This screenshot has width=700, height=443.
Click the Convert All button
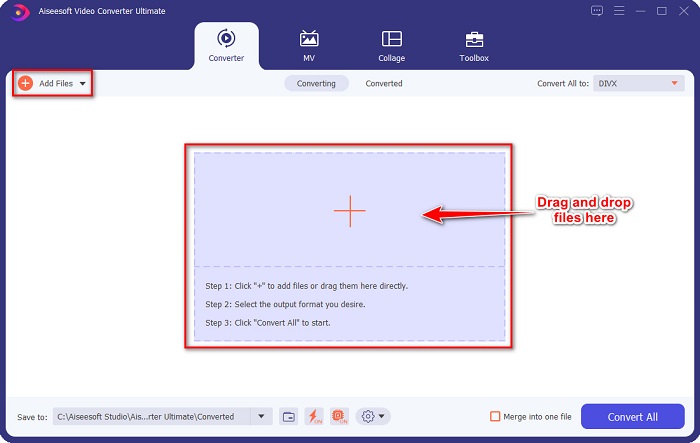point(633,417)
